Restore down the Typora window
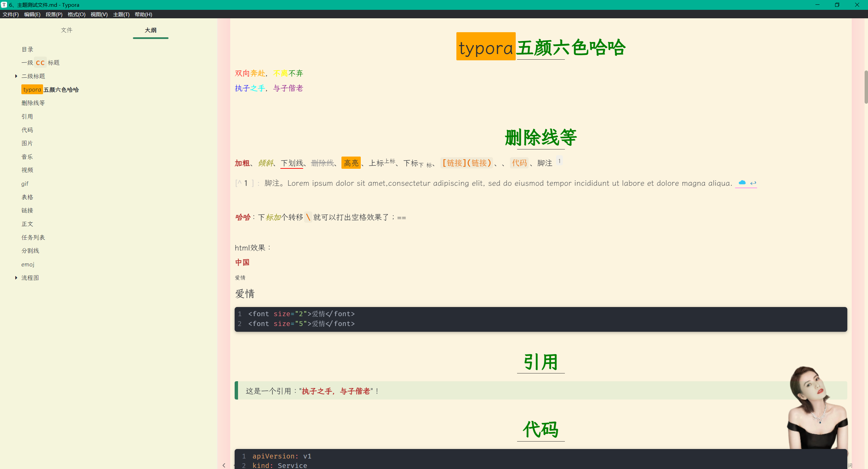868x469 pixels. pos(837,5)
